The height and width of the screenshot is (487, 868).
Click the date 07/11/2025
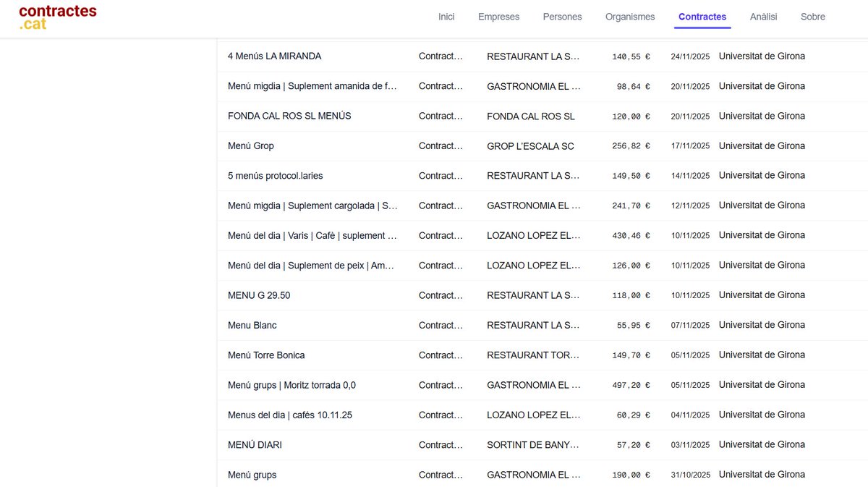coord(690,326)
